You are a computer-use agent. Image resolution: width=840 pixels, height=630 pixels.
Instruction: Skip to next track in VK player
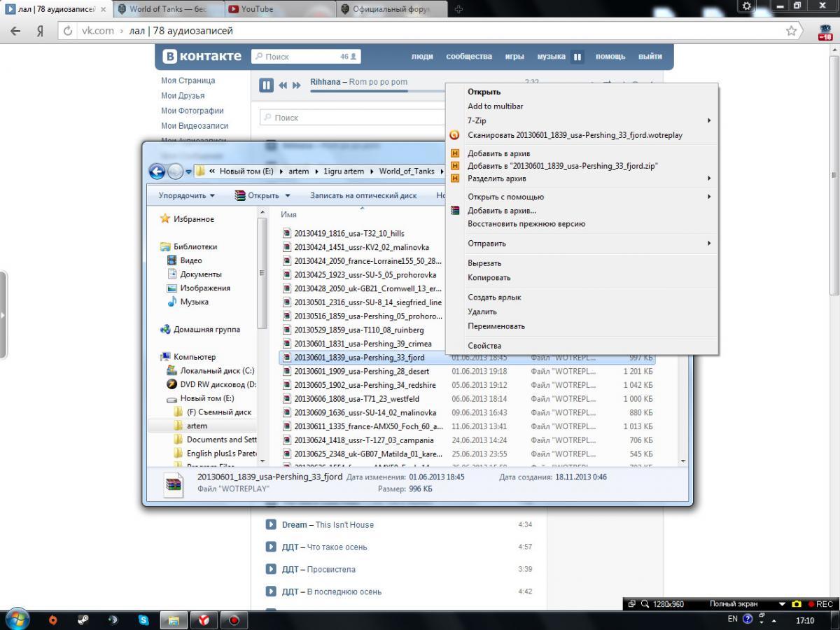(x=297, y=85)
